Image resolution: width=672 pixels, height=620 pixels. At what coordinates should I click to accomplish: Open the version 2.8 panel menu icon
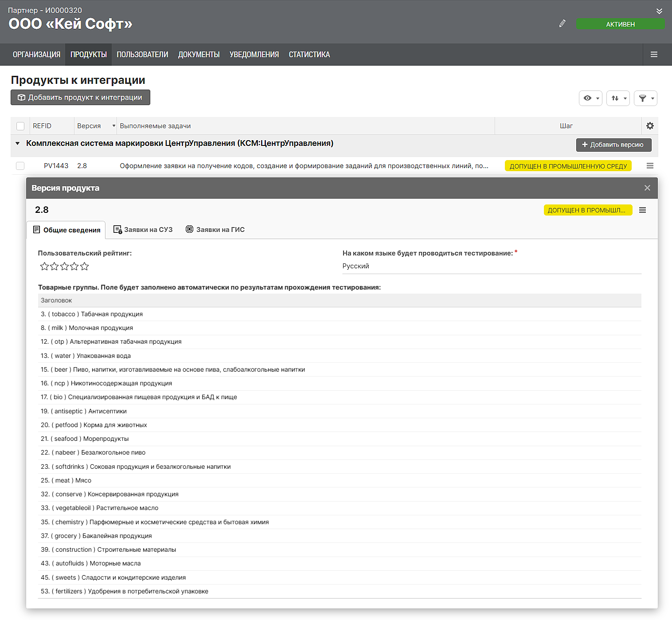click(x=642, y=210)
